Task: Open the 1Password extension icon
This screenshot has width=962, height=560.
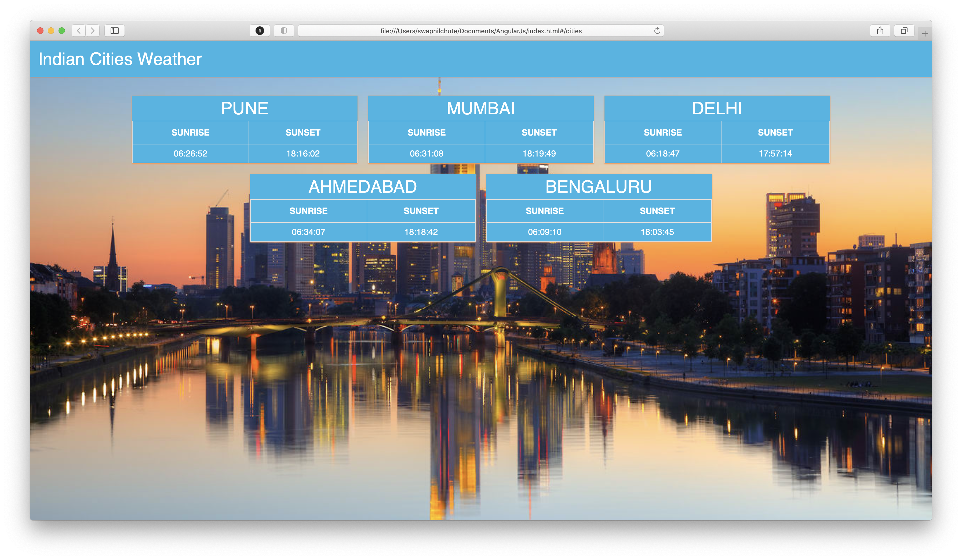Action: click(x=260, y=31)
